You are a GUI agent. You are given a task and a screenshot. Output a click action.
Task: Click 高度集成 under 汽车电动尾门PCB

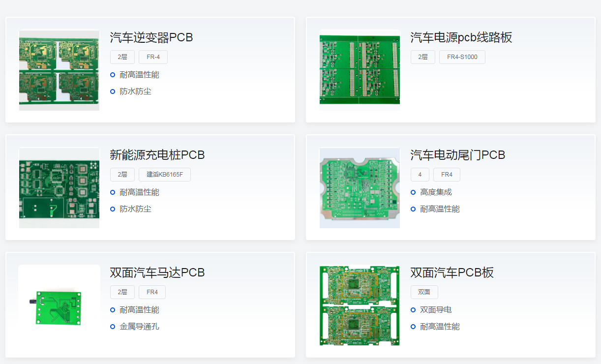click(x=436, y=192)
